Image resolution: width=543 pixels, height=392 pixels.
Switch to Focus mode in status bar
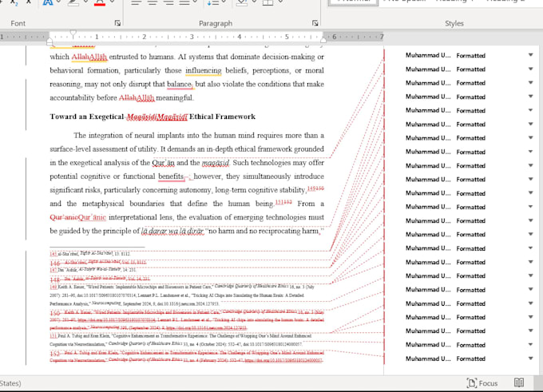(x=482, y=383)
